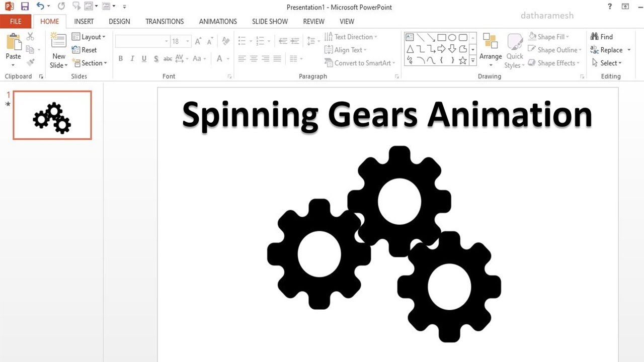The image size is (644, 362).
Task: Switch to the SLIDE SHOW tab
Action: [270, 21]
